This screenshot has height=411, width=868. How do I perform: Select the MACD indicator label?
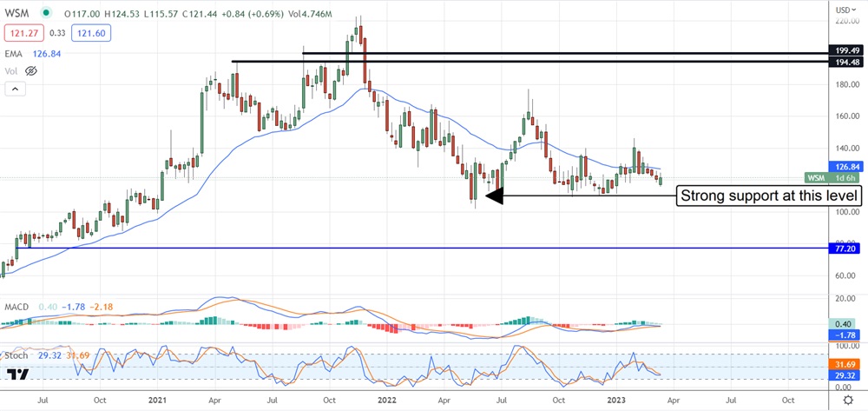(x=16, y=306)
